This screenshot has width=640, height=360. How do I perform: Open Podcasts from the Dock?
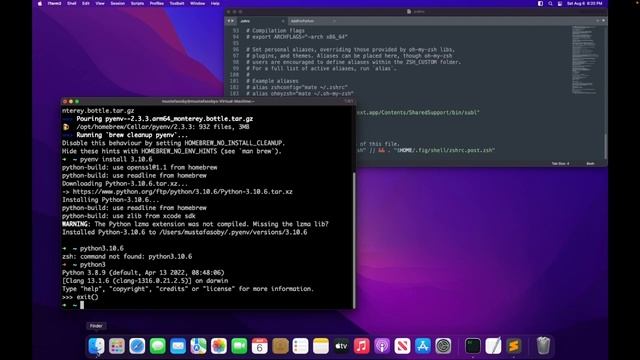coord(382,346)
